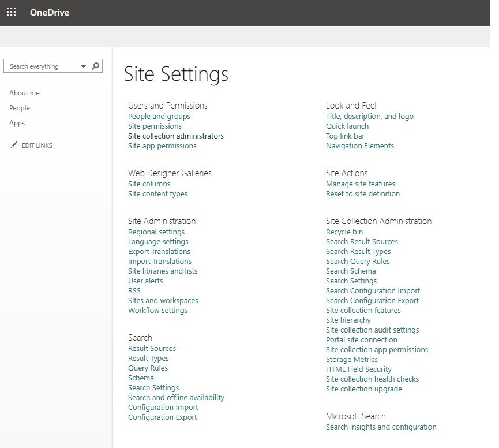Open Site hierarchy
Viewport: 499px width, 448px height.
point(348,320)
